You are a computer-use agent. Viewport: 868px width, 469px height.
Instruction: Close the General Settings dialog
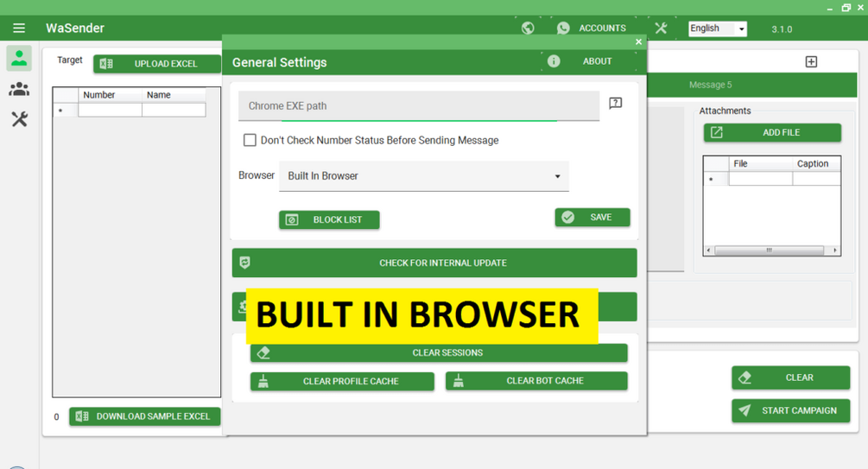click(x=638, y=41)
